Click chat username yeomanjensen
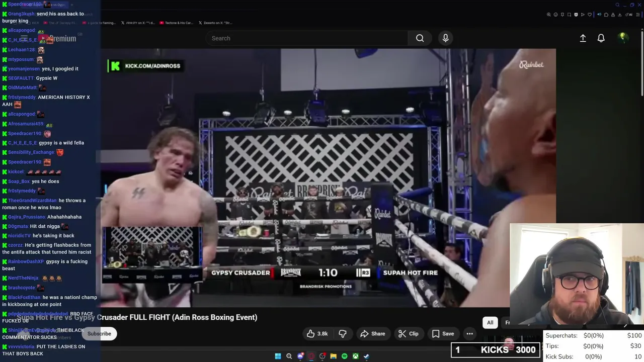Screen dimensions: 644x362 click(24, 69)
